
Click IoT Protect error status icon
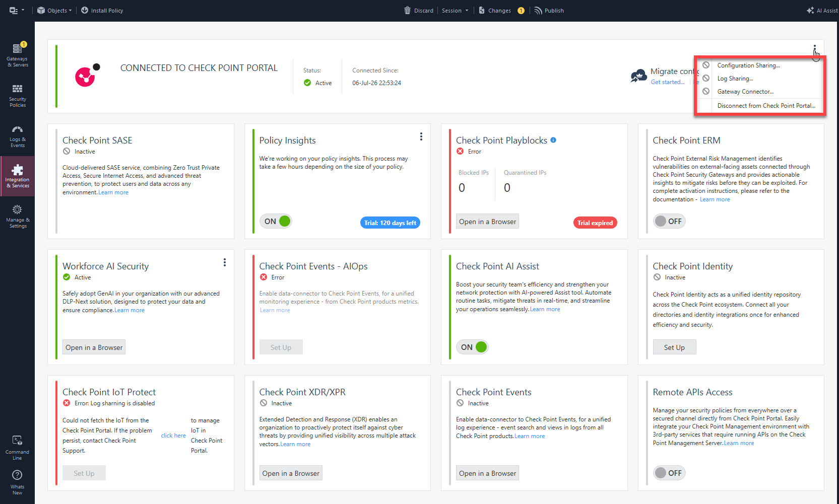(x=67, y=403)
